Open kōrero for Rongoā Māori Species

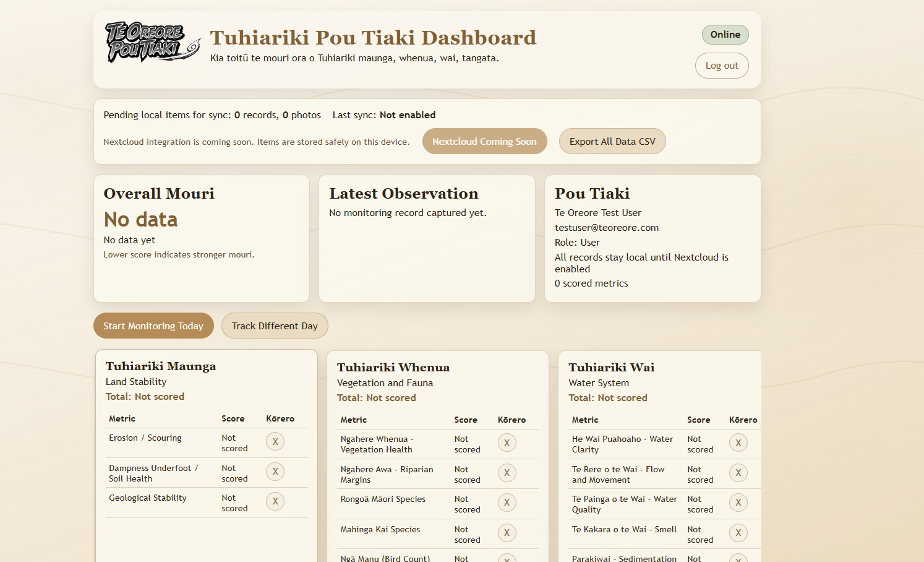[507, 503]
